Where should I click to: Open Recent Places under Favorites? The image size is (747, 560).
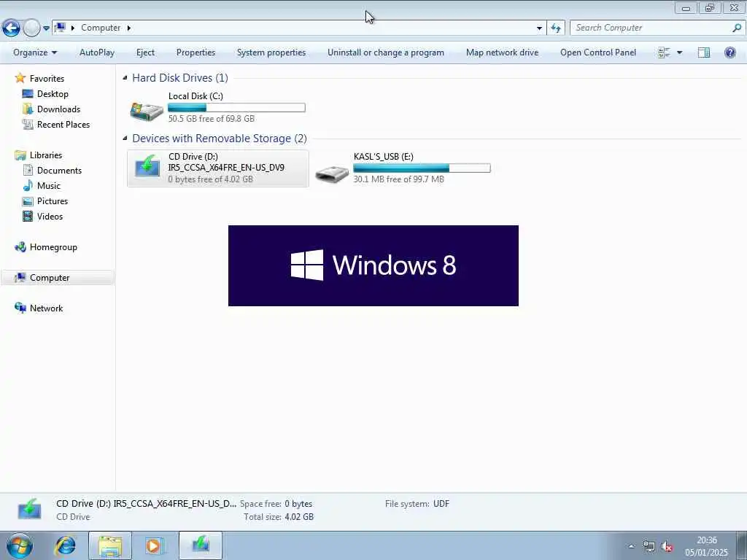[63, 124]
